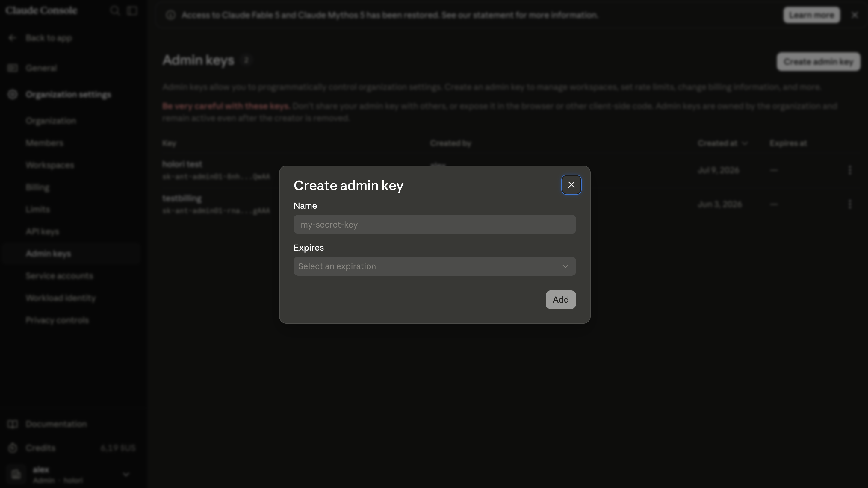Click the Claude Console logo
Image resolution: width=868 pixels, height=488 pixels.
pyautogui.click(x=41, y=10)
